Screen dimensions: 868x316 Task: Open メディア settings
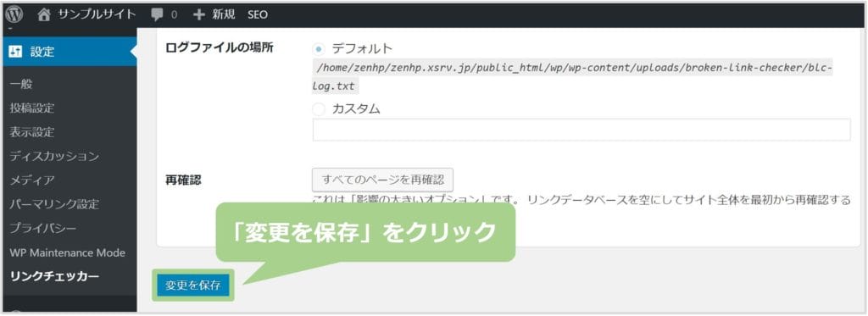click(x=32, y=180)
